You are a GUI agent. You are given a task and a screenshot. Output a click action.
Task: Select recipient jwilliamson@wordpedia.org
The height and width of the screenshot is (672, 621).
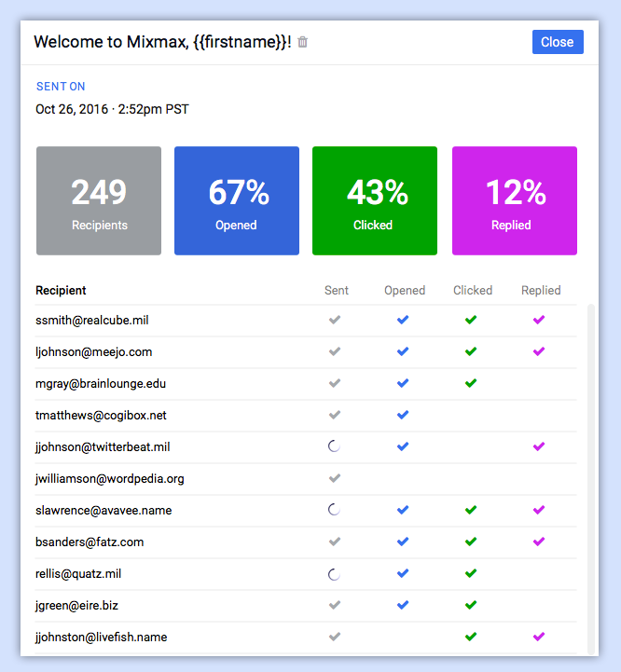[110, 479]
